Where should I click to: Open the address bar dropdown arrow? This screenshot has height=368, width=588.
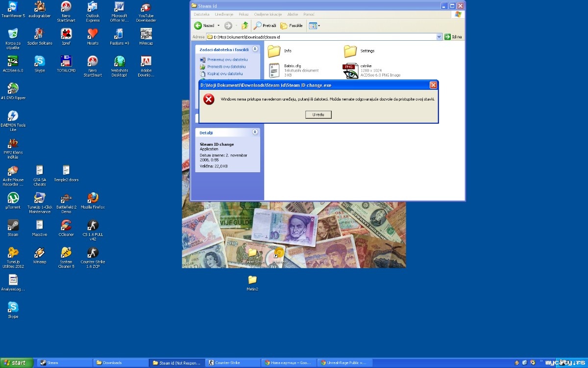439,37
